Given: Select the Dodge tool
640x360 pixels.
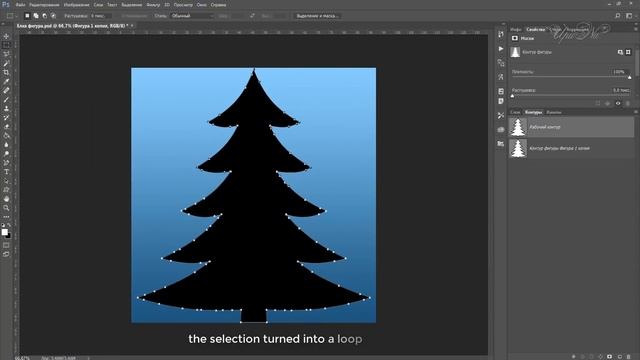Looking at the screenshot, I should [6, 153].
